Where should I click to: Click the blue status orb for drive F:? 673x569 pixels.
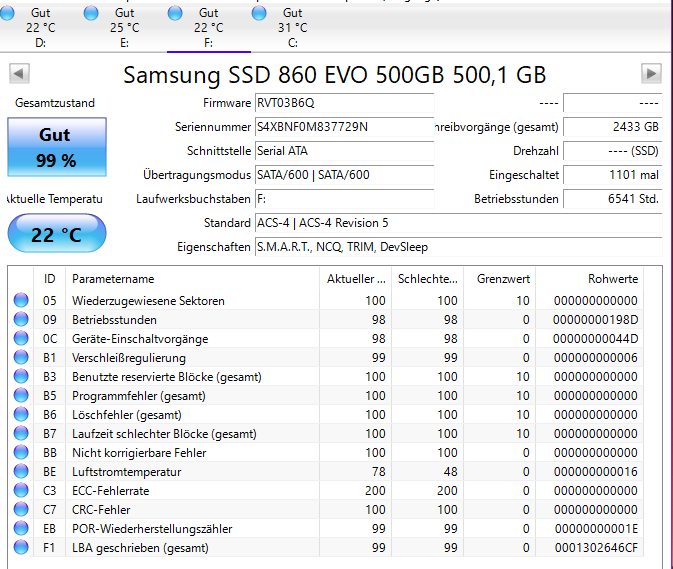point(175,13)
